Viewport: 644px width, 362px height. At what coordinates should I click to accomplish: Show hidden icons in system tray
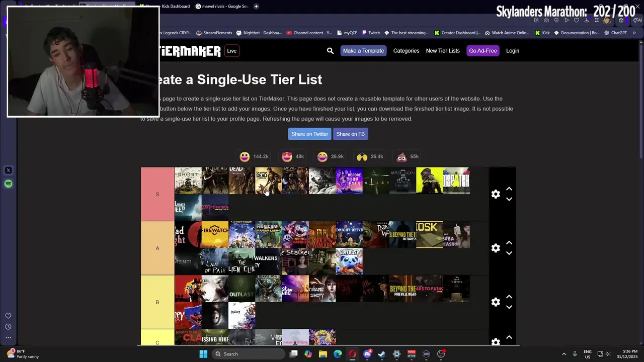click(564, 354)
